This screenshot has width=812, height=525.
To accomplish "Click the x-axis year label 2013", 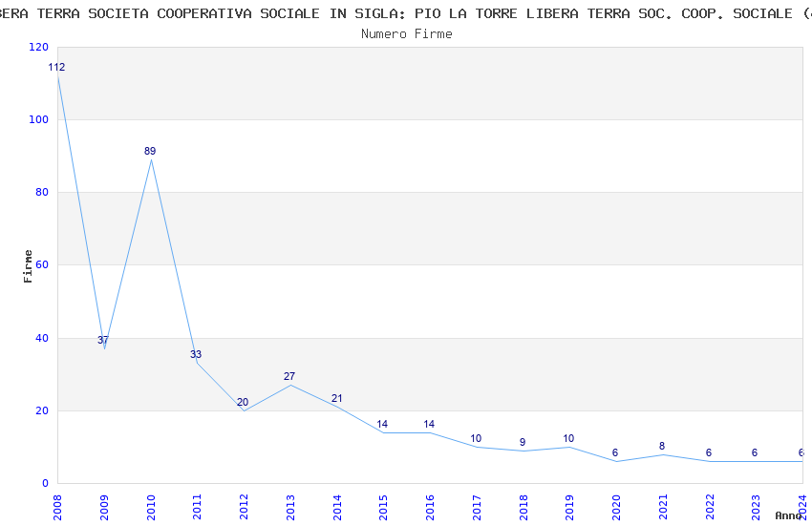I will (290, 507).
